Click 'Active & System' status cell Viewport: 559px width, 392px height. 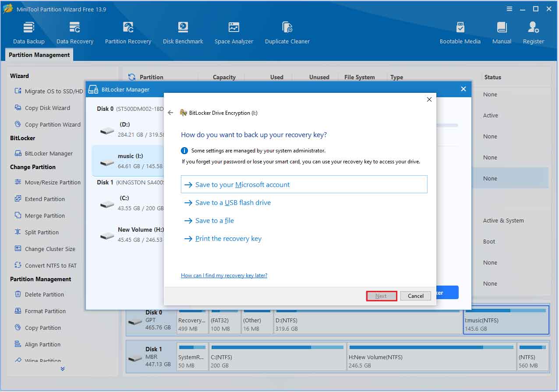(x=503, y=221)
